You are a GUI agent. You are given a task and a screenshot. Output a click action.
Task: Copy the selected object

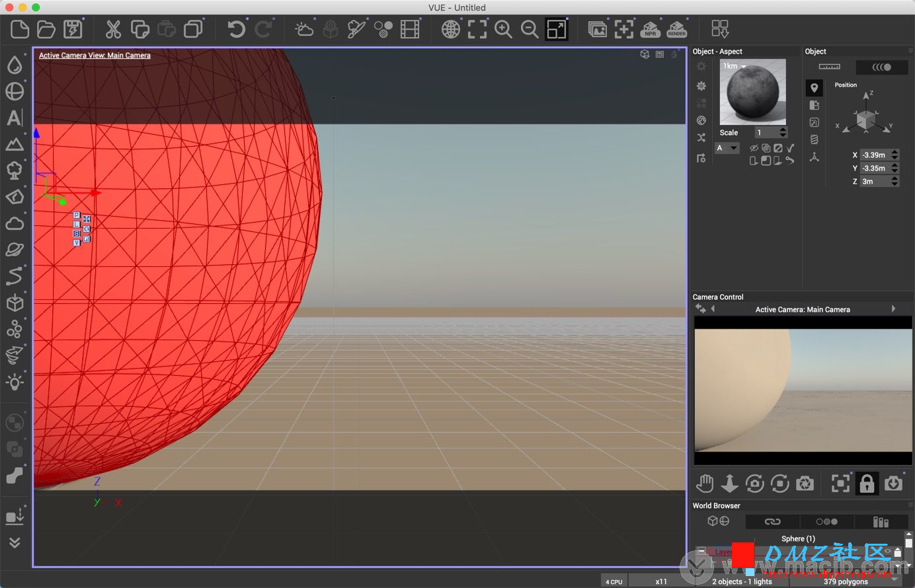(140, 29)
